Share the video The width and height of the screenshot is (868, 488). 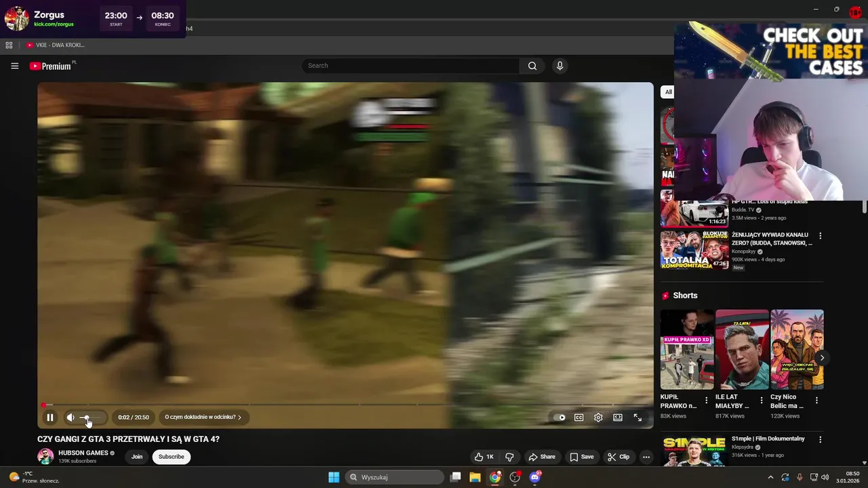pyautogui.click(x=542, y=457)
